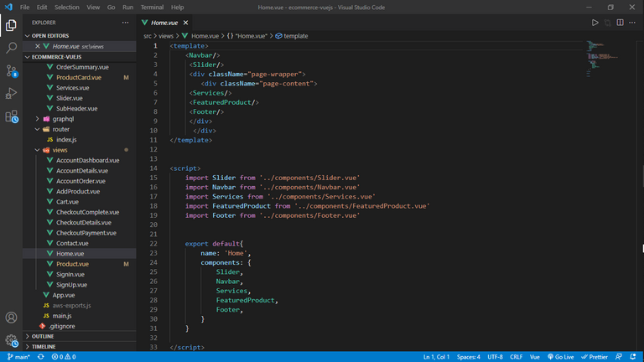
Task: Open Product.vue in views folder
Action: coord(72,264)
